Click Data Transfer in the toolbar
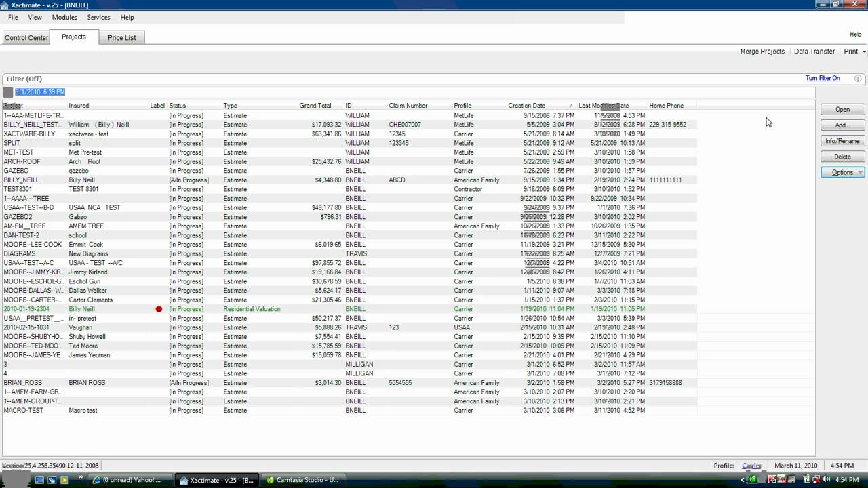Viewport: 868px width, 488px height. pos(814,52)
